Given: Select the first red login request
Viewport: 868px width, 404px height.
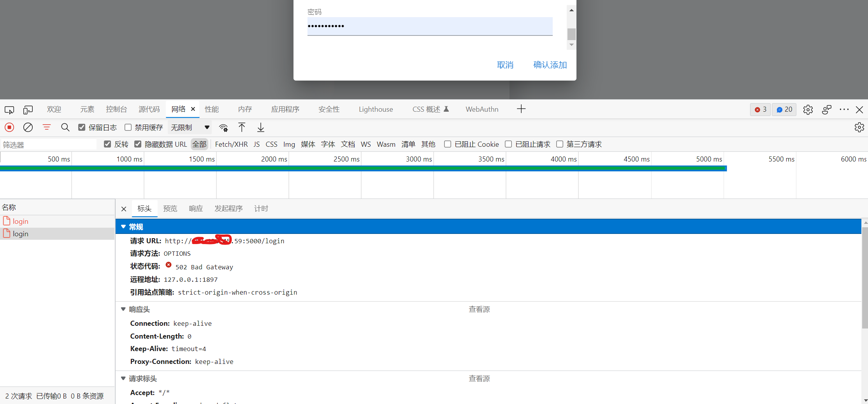Looking at the screenshot, I should (57, 221).
